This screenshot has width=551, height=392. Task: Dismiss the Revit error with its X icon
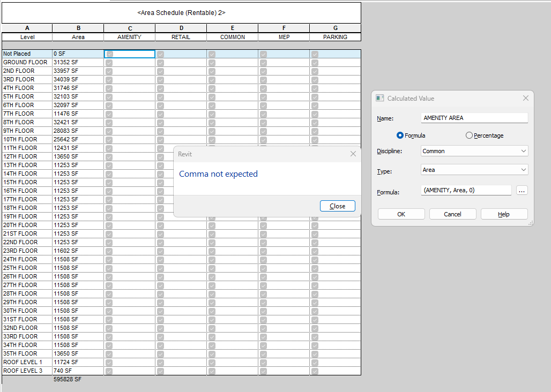click(353, 154)
